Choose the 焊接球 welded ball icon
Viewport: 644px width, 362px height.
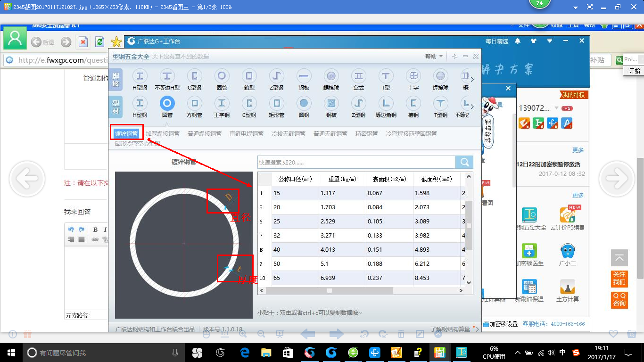coord(440,76)
